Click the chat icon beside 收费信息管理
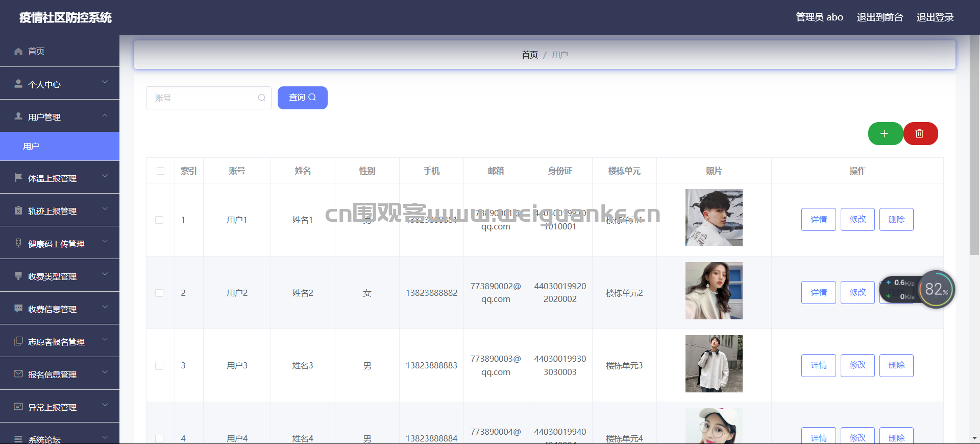This screenshot has width=980, height=444. coord(18,309)
